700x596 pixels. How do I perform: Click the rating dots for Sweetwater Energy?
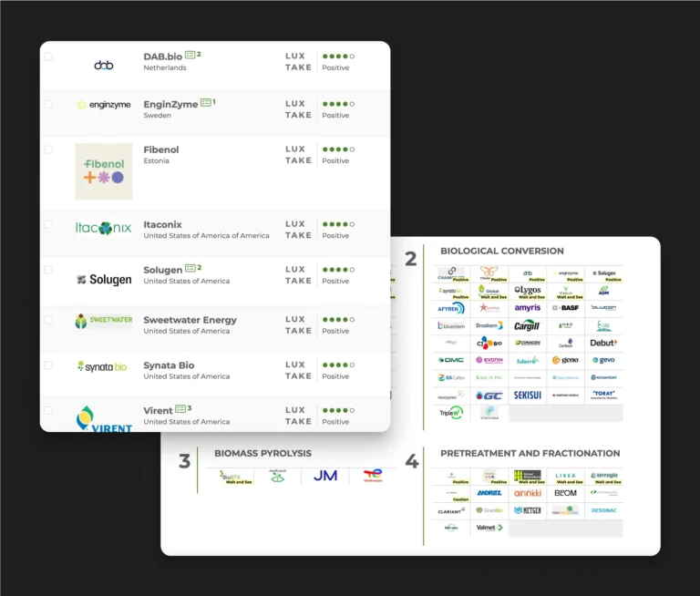tap(338, 320)
